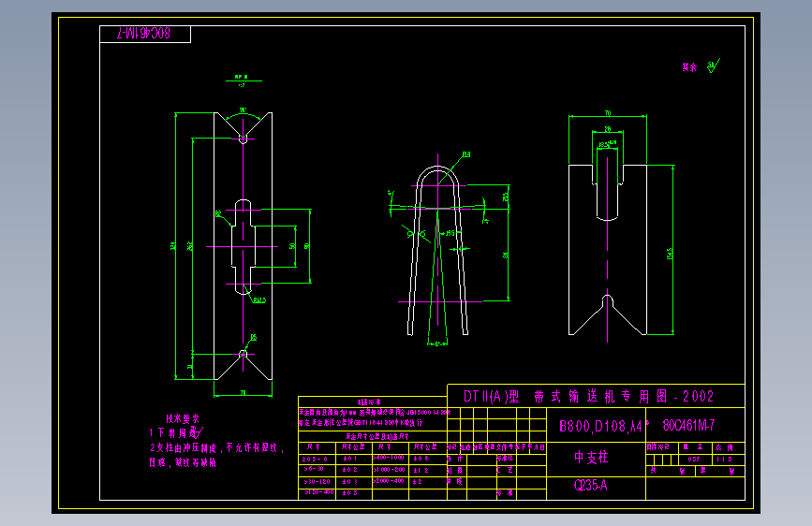
Task: Click the '工艺' cell in the title block
Action: click(x=505, y=470)
